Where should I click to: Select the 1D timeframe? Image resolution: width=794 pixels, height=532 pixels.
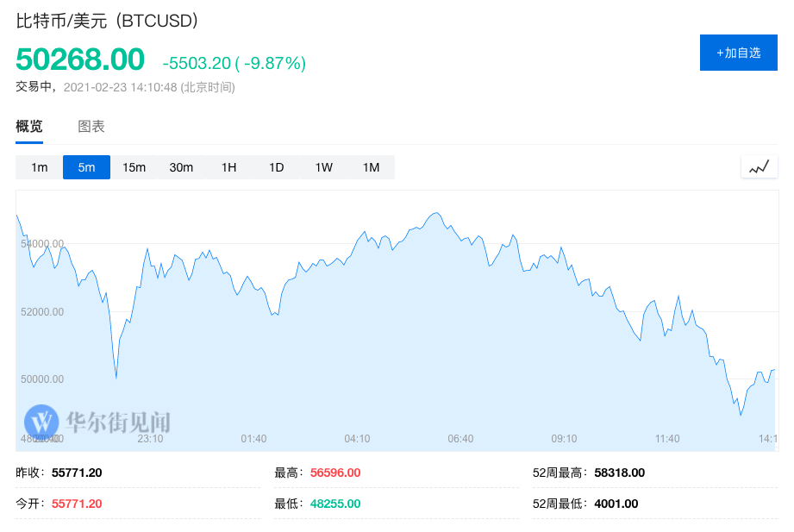[276, 167]
